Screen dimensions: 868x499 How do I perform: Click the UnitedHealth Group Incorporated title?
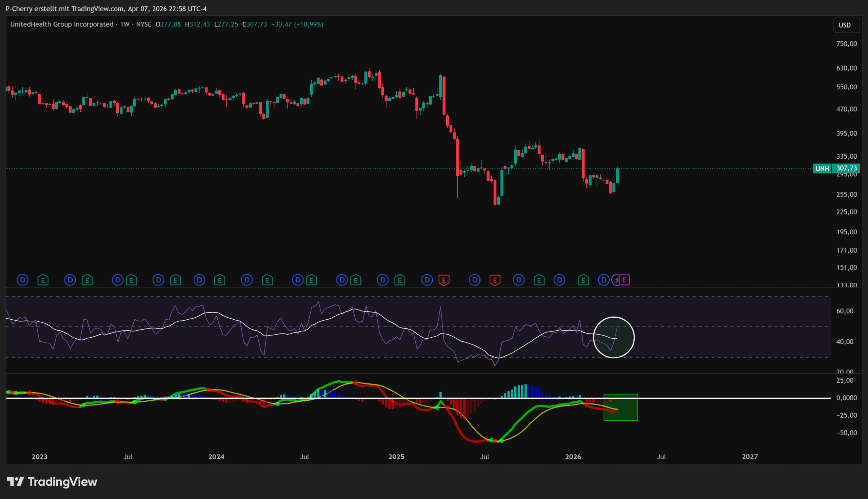pyautogui.click(x=62, y=24)
